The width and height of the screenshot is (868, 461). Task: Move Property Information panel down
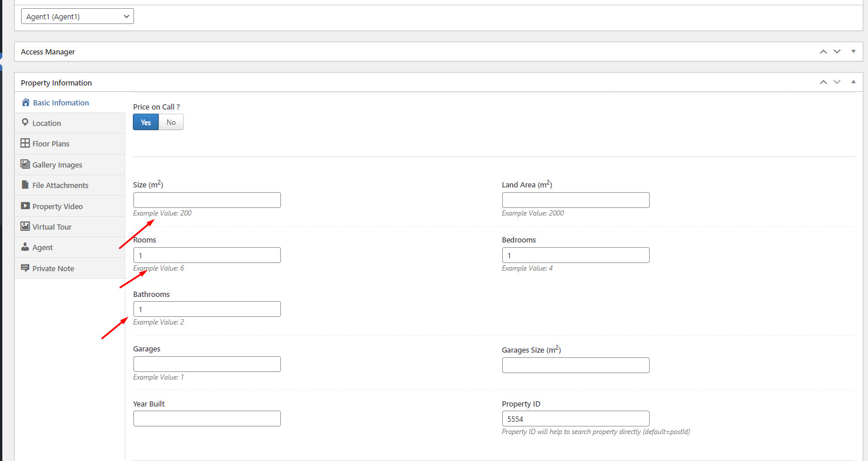coord(837,82)
